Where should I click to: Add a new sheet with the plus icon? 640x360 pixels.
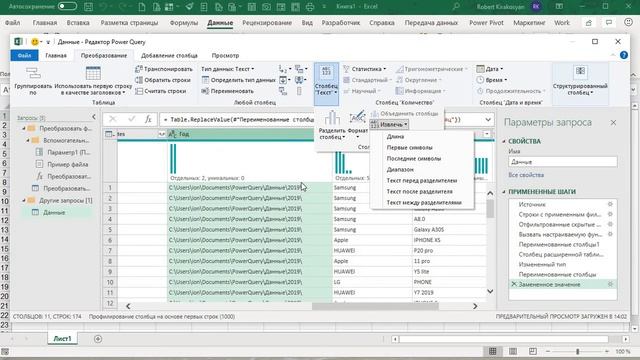click(x=98, y=339)
